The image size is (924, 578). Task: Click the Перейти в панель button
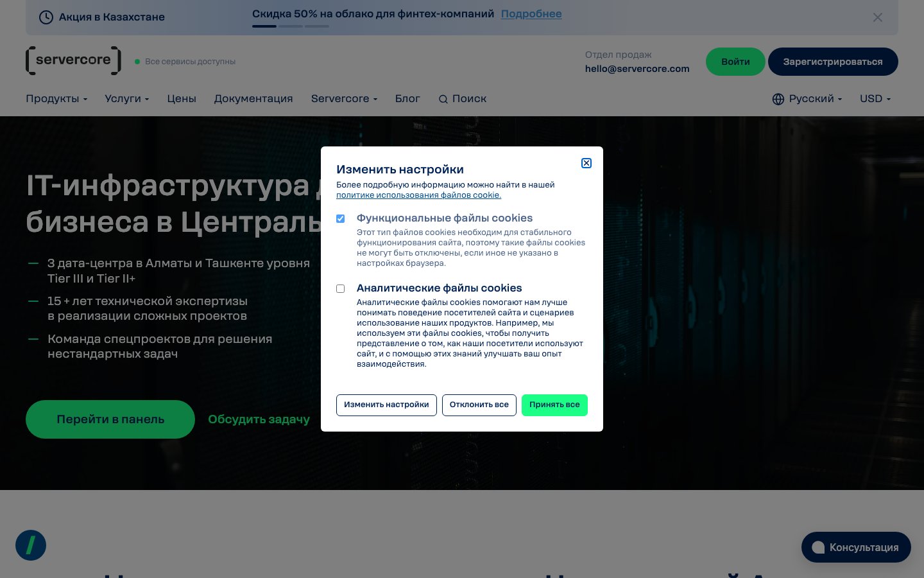coord(110,419)
